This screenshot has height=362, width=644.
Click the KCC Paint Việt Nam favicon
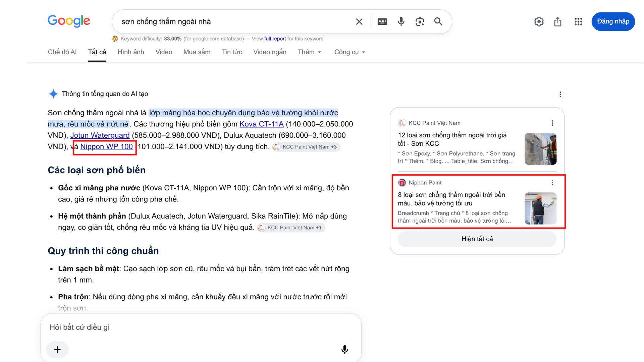[402, 123]
